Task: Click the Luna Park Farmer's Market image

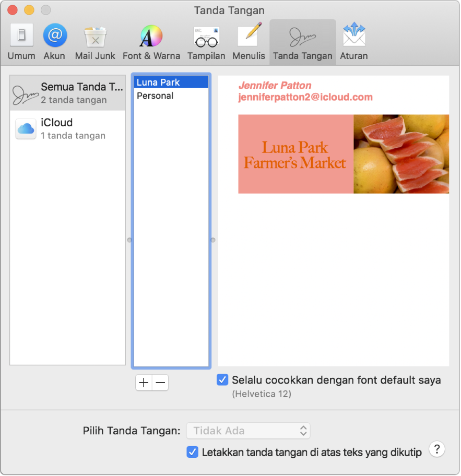Action: click(x=344, y=154)
